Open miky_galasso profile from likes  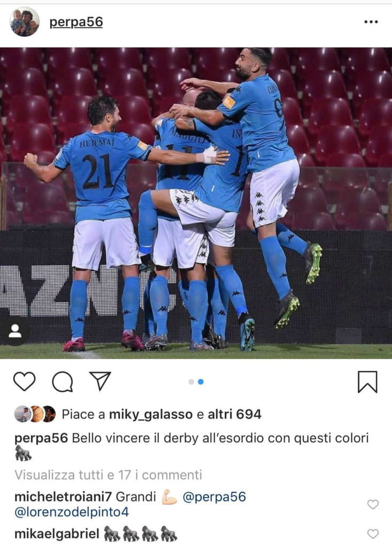151,415
